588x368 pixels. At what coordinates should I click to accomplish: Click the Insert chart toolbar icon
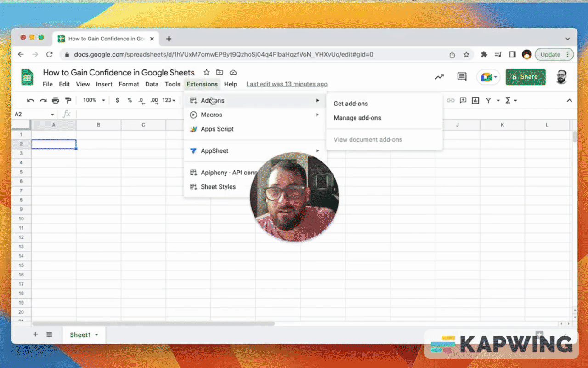475,100
